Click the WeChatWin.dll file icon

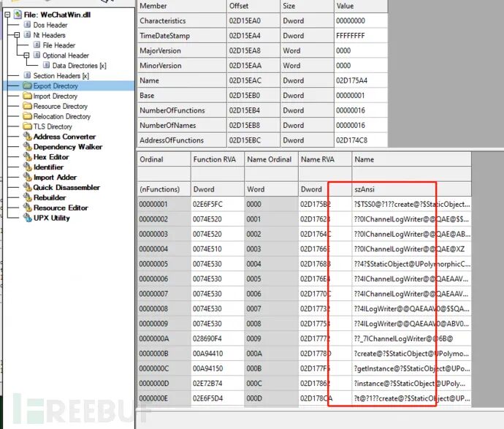point(18,15)
